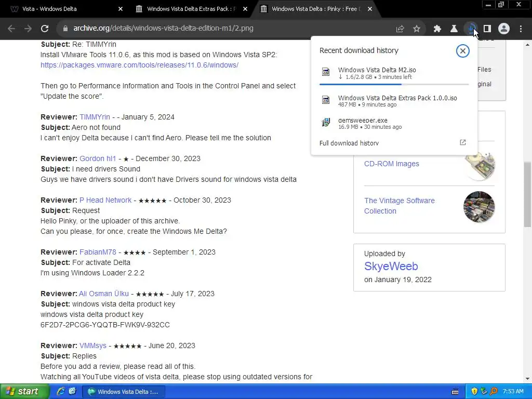Toggle the downloads toolbar icon
The height and width of the screenshot is (399, 532).
point(471,29)
